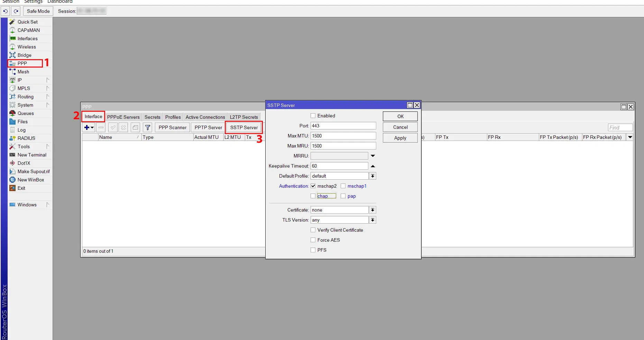Enable the SSTP Server checkbox
The image size is (644, 340).
click(313, 116)
